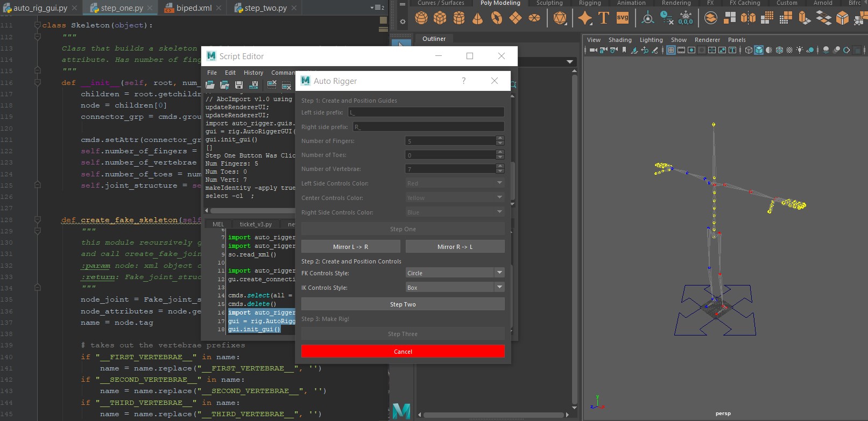The image size is (868, 421).
Task: Expand the IK Controls Style dropdown
Action: coord(455,288)
